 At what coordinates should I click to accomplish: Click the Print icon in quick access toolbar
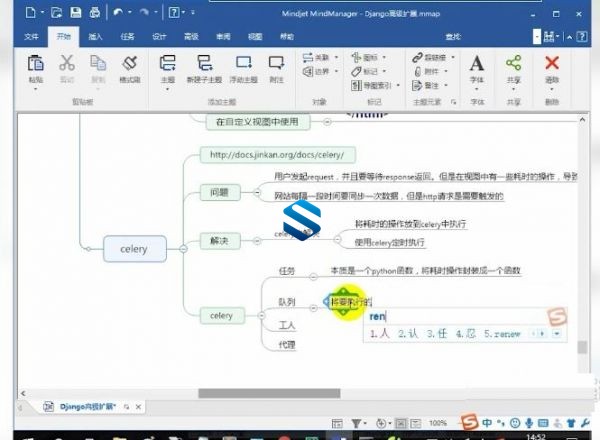95,13
